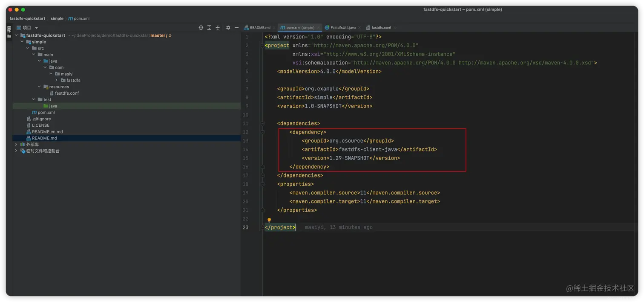Click the class icon on FastdfsUtil.java tab
Screen dimensions: 644x302
point(327,28)
